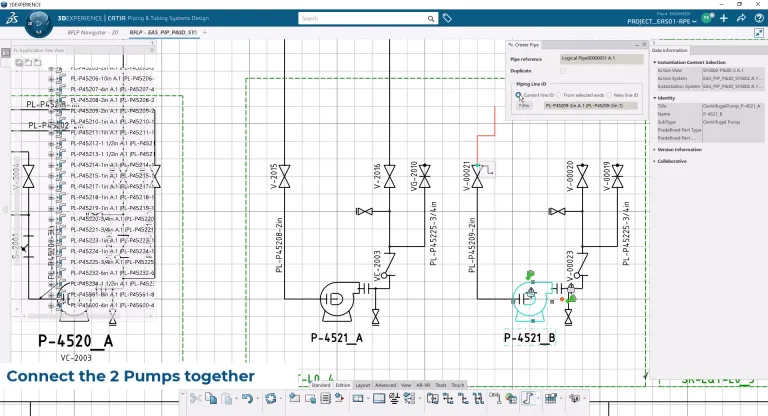The image size is (768, 416).
Task: Collapse the Instantiation Context Selection section
Action: [654, 61]
